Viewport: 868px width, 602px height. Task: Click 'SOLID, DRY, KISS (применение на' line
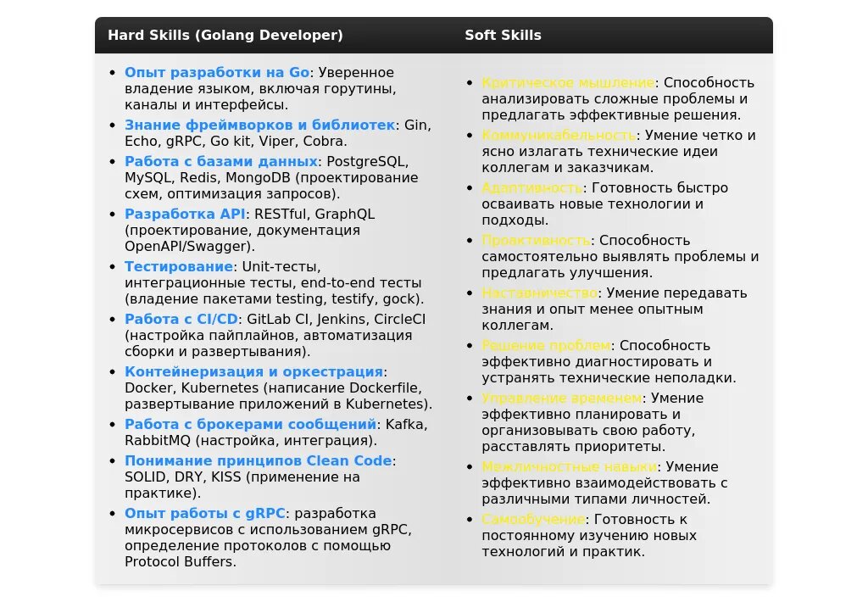coord(242,477)
